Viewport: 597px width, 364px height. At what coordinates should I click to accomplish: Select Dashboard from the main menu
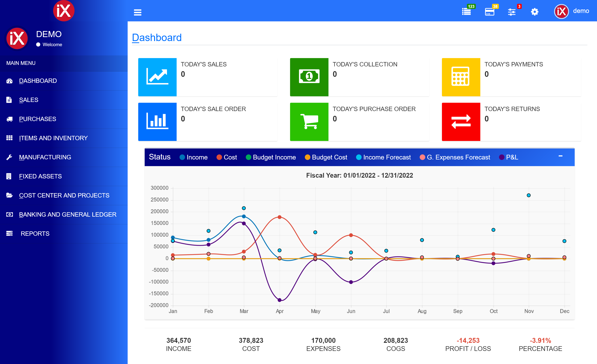[x=38, y=81]
